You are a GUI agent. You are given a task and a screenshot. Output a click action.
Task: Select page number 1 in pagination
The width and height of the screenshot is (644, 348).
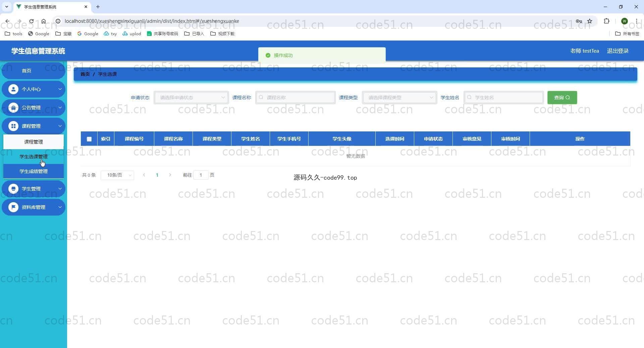pos(157,175)
